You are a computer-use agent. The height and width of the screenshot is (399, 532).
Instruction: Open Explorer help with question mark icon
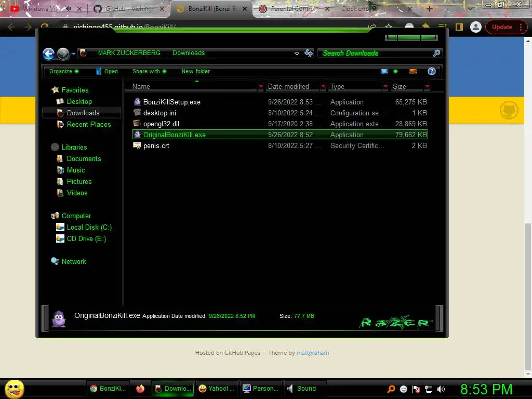(432, 71)
